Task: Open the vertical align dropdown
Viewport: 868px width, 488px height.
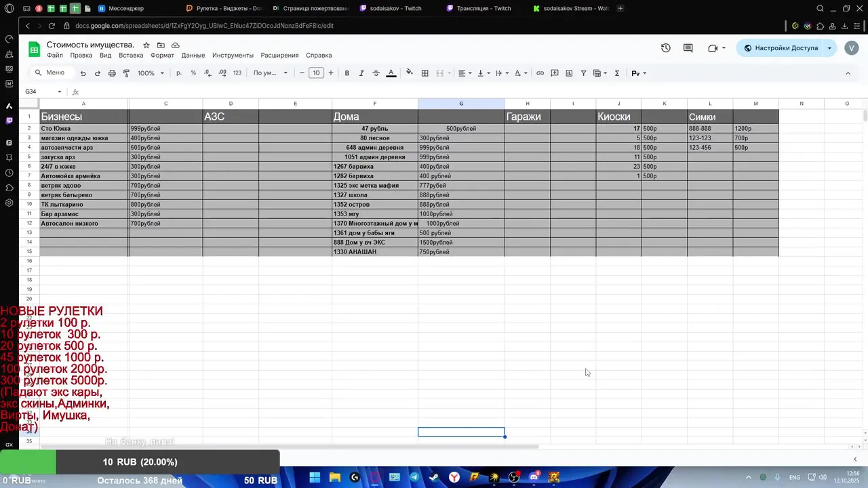Action: [x=484, y=73]
